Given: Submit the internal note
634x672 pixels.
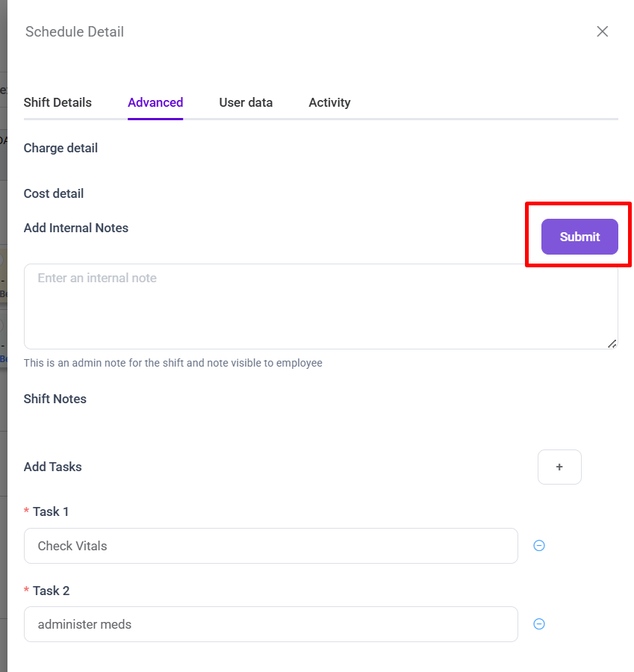Looking at the screenshot, I should [579, 237].
